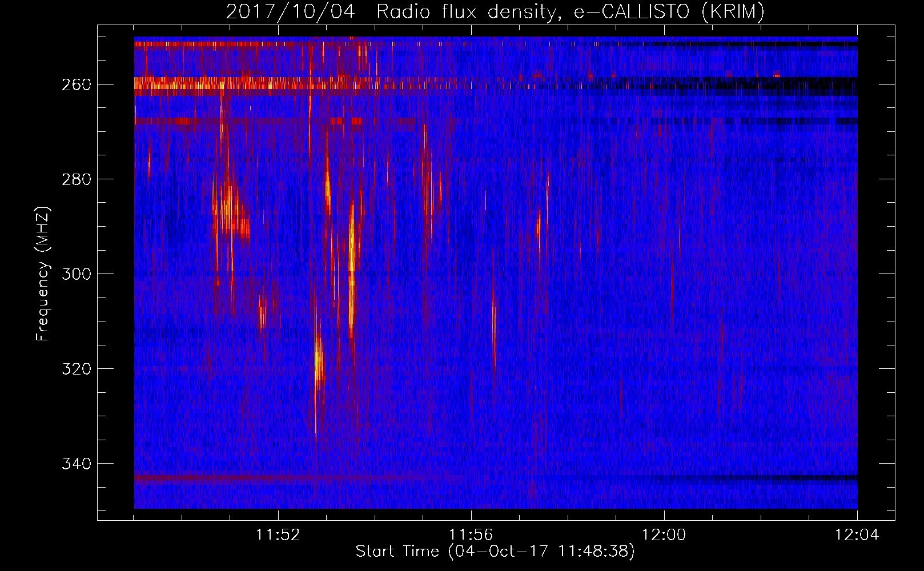Click the 12:04 time tick label
Viewport: 924px width, 571px height.
[857, 535]
